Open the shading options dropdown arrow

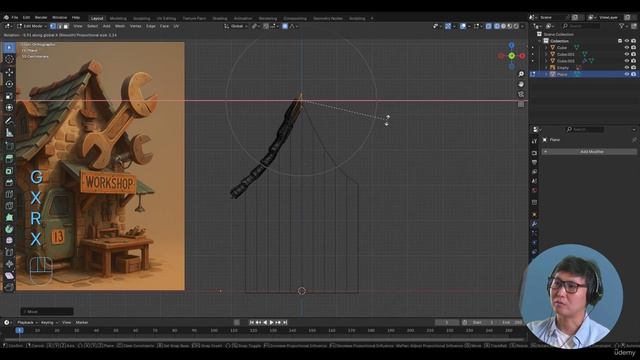pos(522,26)
